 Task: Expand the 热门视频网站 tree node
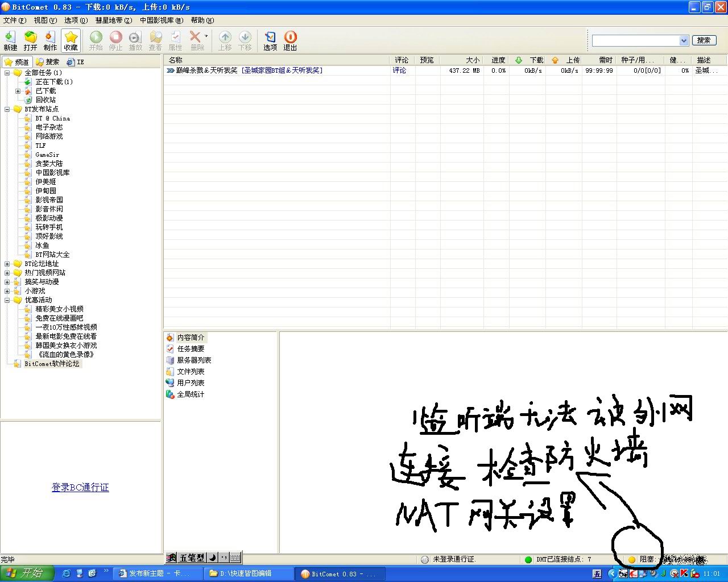(7, 273)
